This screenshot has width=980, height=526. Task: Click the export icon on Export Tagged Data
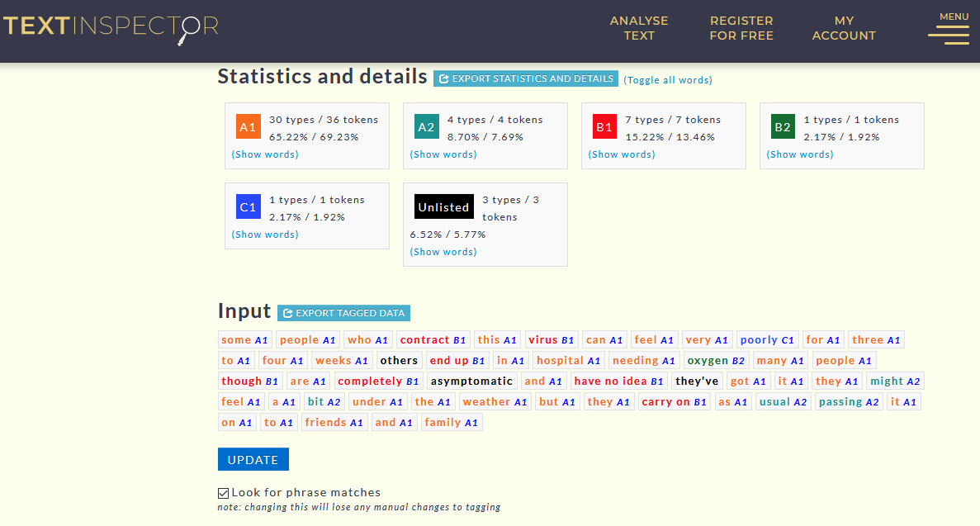coord(288,313)
